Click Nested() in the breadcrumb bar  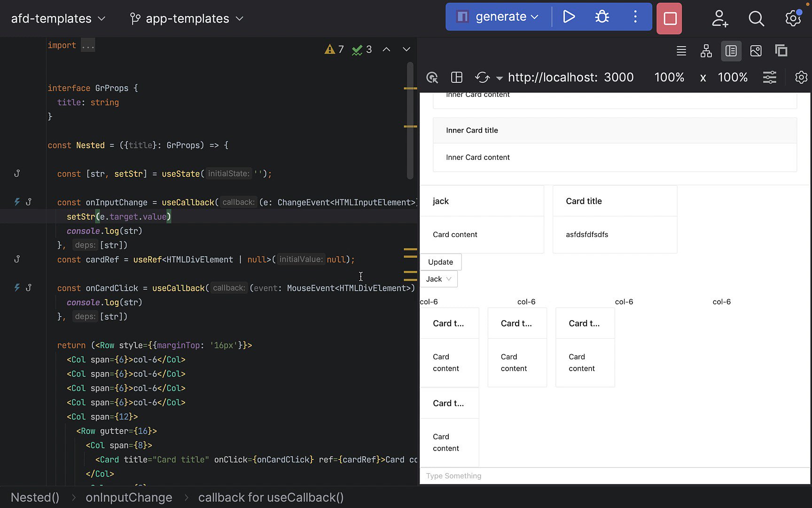(x=34, y=497)
